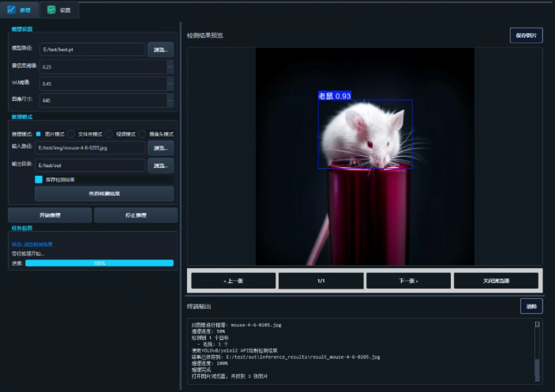This screenshot has width=555, height=392.
Task: Click the terminal output scrollbar
Action: point(537,351)
